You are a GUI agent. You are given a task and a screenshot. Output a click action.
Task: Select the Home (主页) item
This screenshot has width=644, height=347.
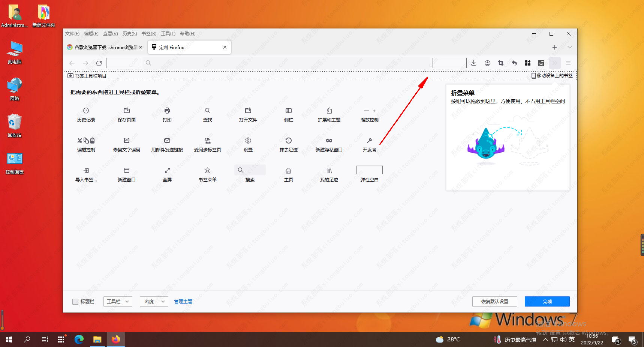click(289, 175)
